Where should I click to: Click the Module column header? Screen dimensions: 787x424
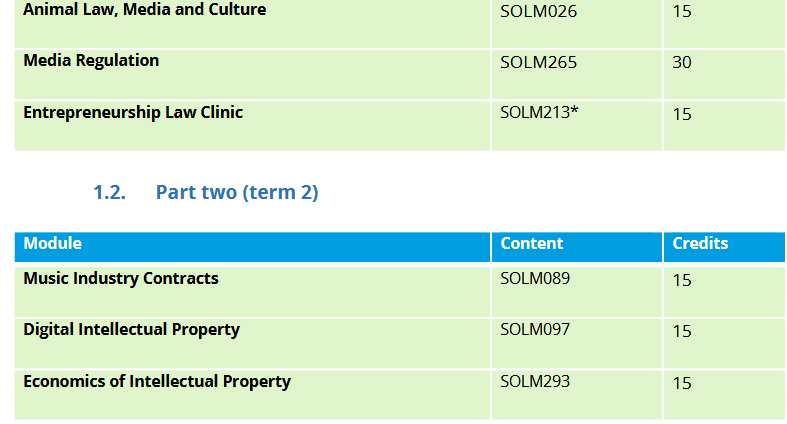pyautogui.click(x=53, y=243)
